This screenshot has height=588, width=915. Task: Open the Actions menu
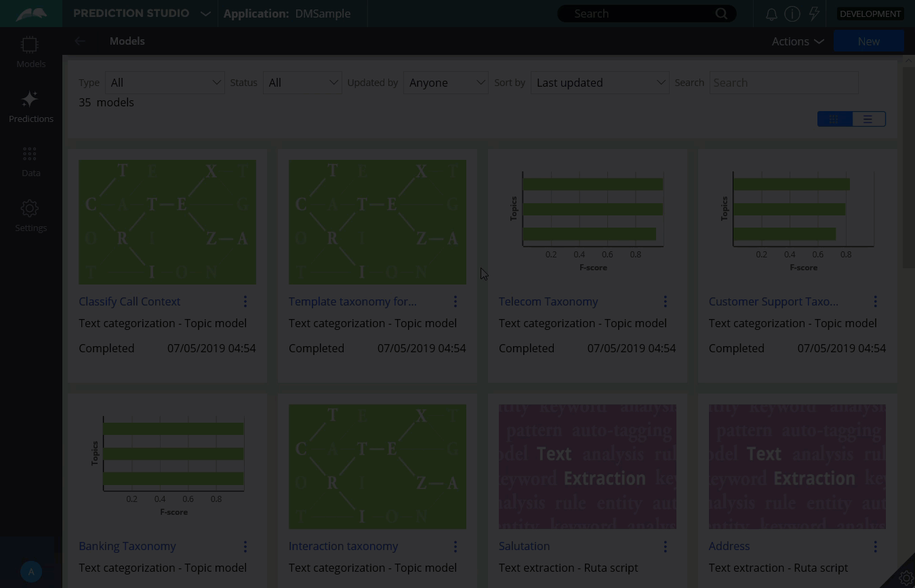pyautogui.click(x=797, y=41)
